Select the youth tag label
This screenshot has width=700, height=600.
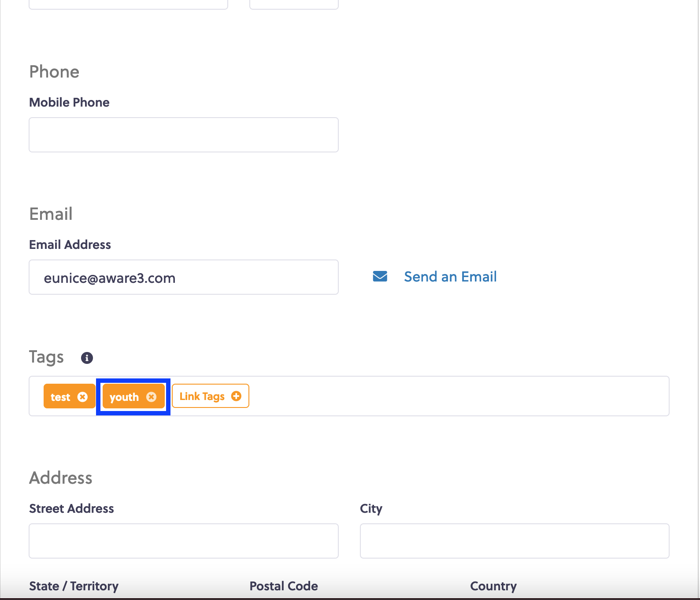124,397
